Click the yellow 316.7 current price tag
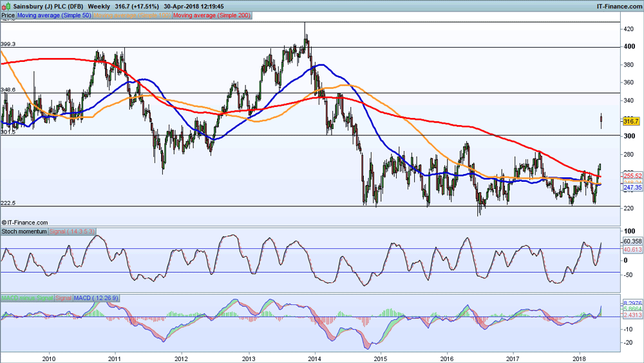This screenshot has width=644, height=363. click(x=631, y=121)
